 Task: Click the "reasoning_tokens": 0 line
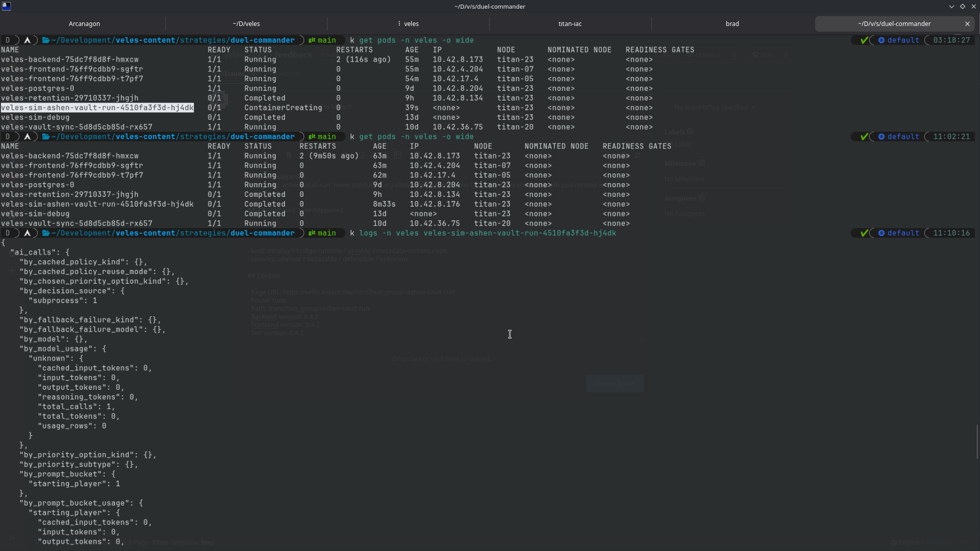pos(88,397)
